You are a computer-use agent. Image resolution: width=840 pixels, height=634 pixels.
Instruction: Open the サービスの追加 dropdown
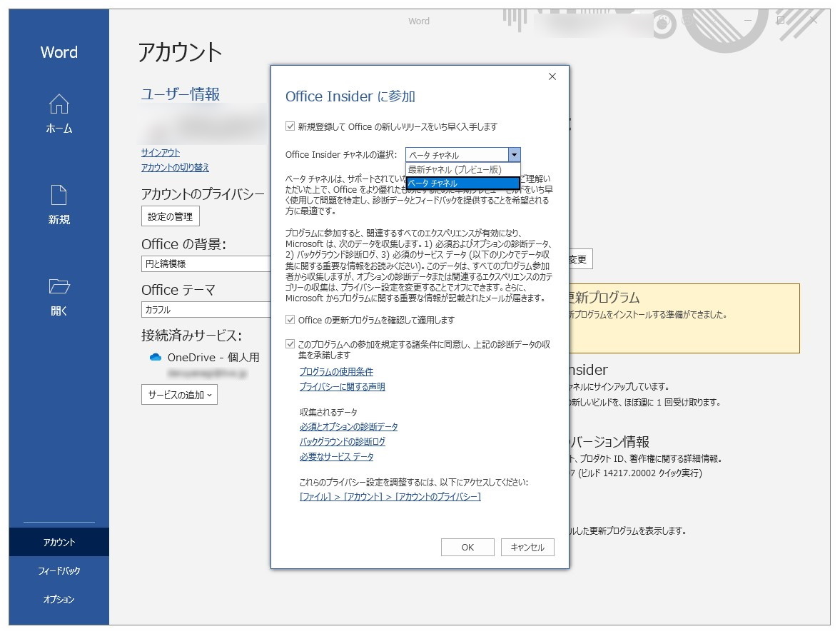[178, 394]
